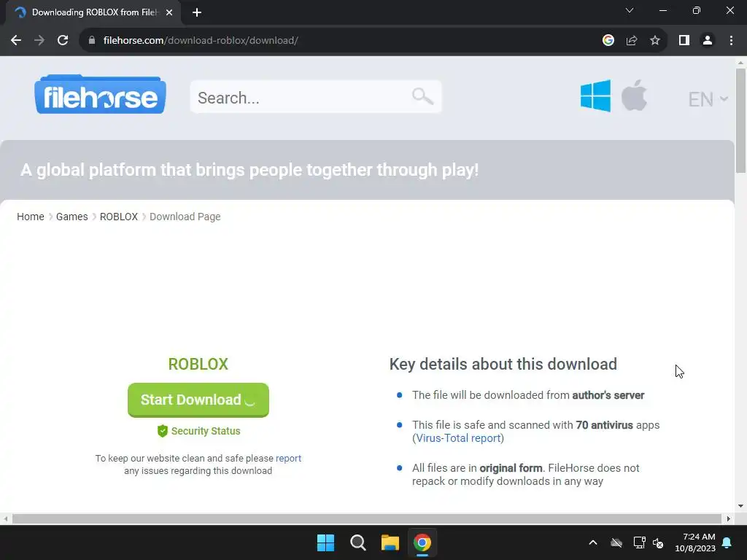
Task: Go to Home breadcrumb
Action: coord(31,217)
